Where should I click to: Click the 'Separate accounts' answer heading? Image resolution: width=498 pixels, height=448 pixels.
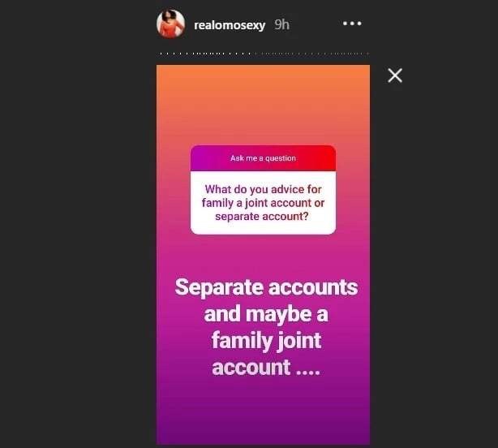click(x=266, y=287)
